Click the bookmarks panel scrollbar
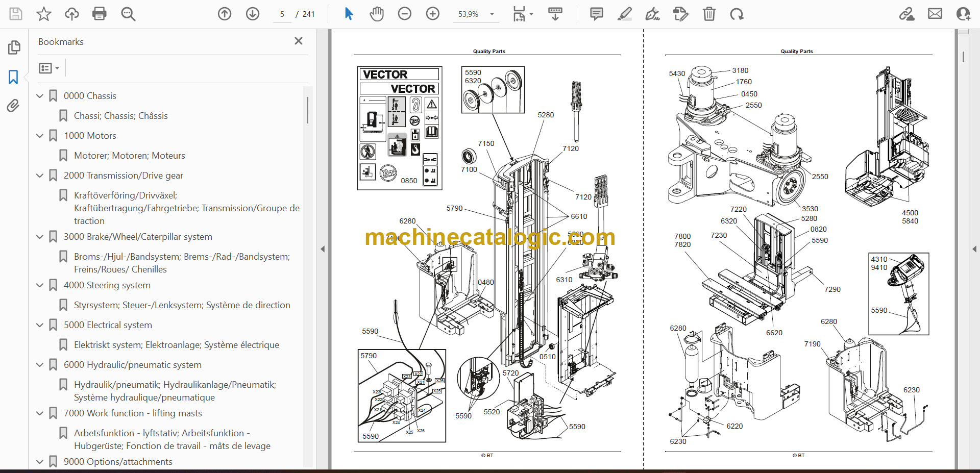 (307, 110)
